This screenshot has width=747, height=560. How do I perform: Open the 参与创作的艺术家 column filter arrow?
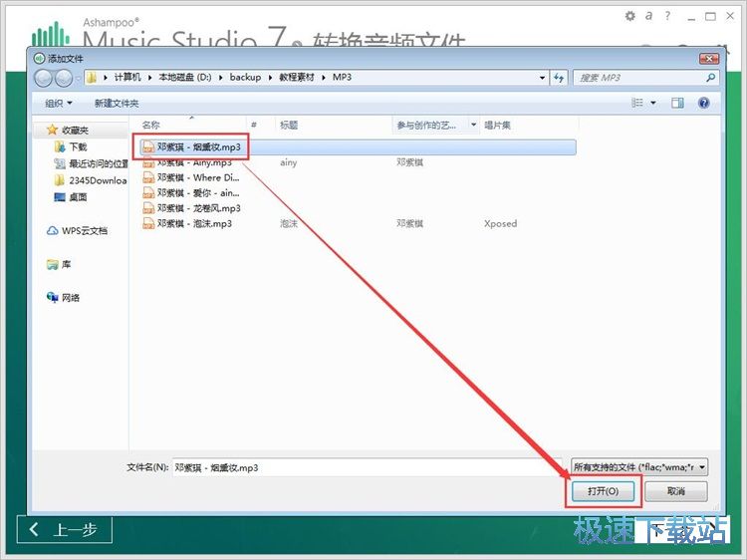[x=473, y=125]
